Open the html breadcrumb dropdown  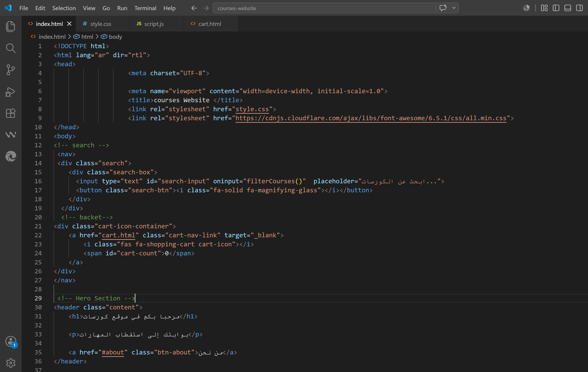[x=87, y=37]
